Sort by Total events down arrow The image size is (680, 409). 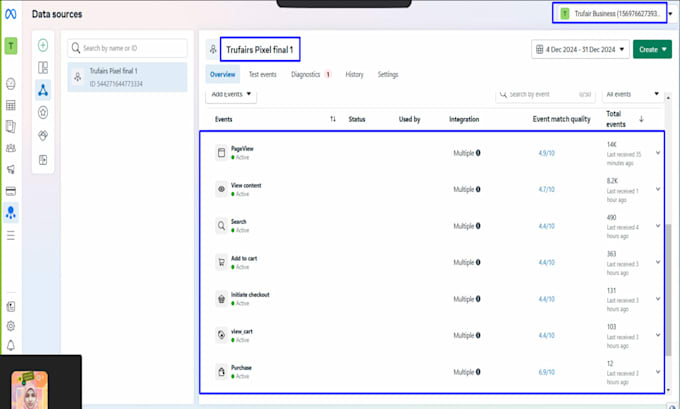click(x=641, y=119)
